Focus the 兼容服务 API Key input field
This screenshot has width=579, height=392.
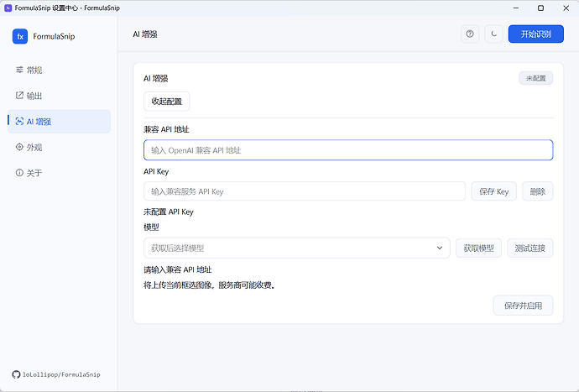click(x=305, y=191)
